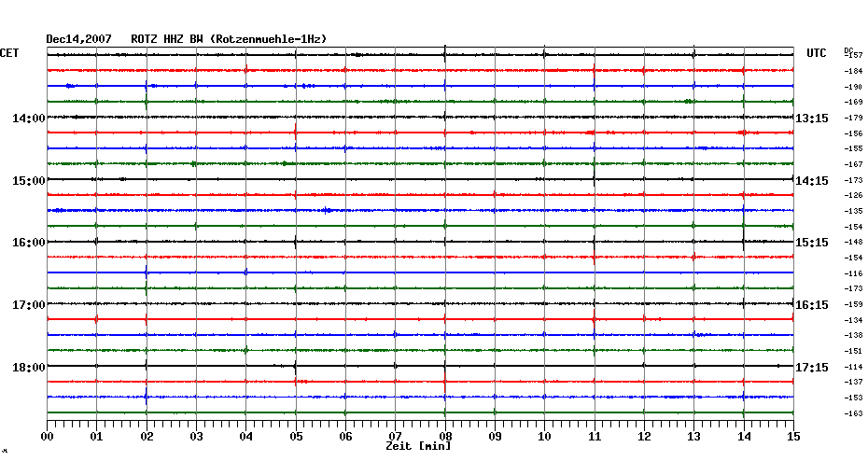868x461 pixels.
Task: Click minute label 10 on the time axis
Action: 545,437
